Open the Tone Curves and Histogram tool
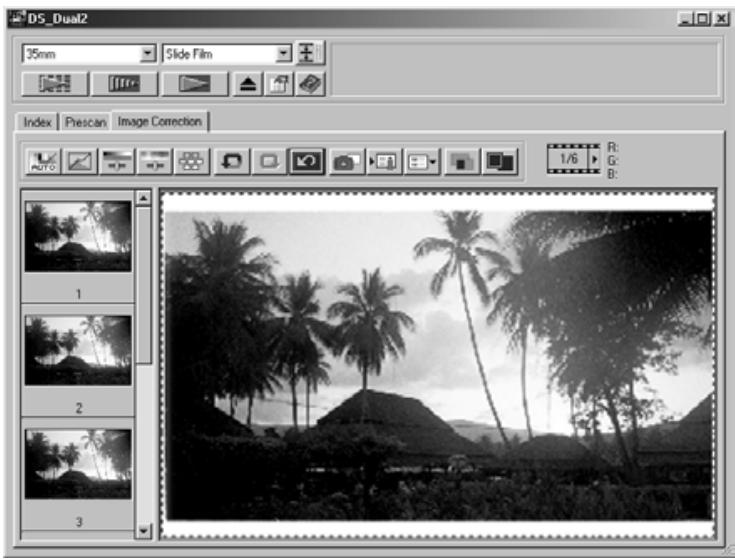 (80, 162)
